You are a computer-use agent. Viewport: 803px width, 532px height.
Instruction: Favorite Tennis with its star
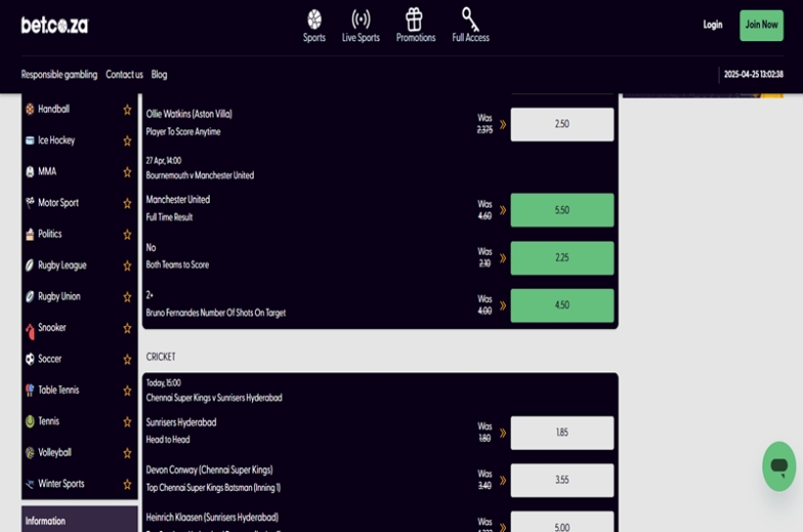pyautogui.click(x=127, y=421)
